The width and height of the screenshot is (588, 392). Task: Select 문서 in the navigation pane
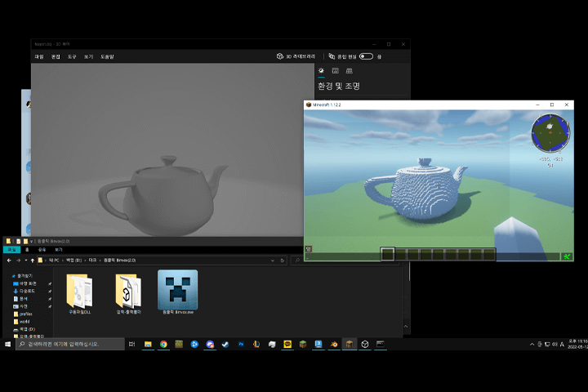tap(20, 299)
